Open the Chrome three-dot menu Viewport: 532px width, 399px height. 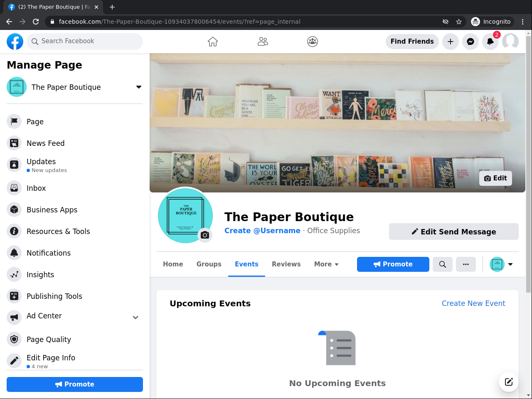(523, 22)
